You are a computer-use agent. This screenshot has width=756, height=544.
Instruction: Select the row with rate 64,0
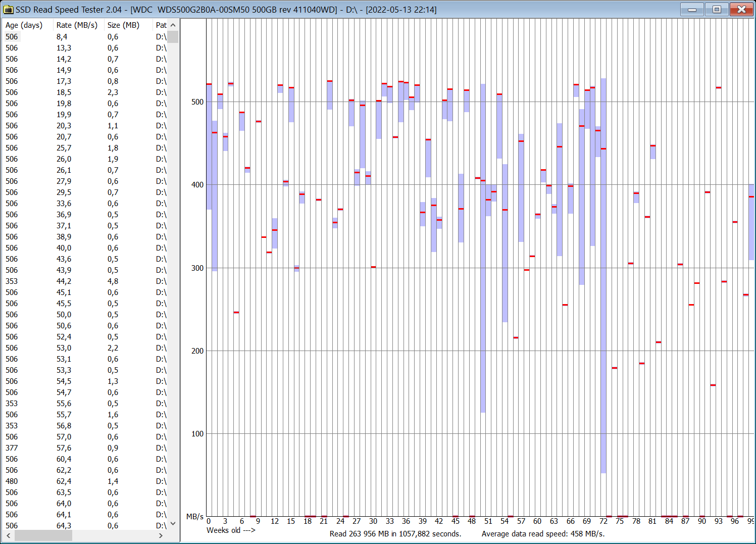click(85, 504)
